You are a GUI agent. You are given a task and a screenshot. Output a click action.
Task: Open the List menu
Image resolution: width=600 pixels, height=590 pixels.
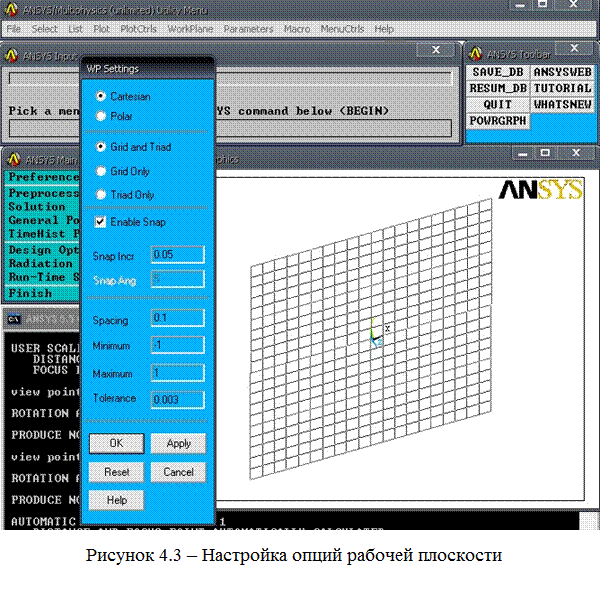75,29
